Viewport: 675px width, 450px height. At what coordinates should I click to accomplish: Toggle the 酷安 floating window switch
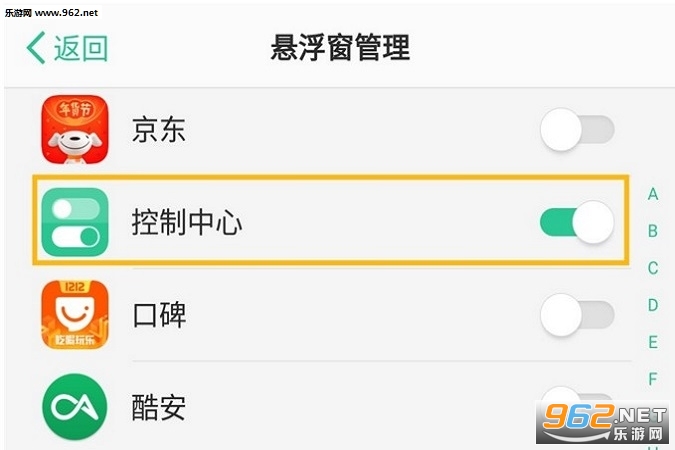coord(577,400)
